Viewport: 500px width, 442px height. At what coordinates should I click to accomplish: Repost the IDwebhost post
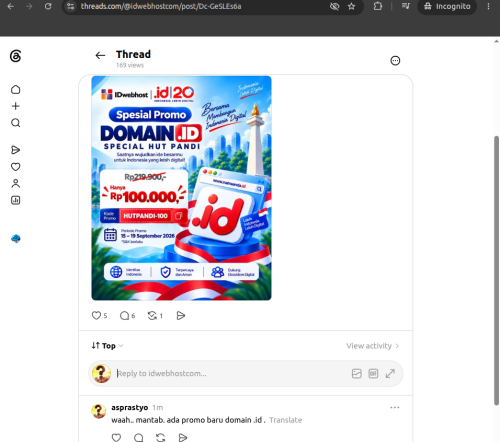(152, 315)
